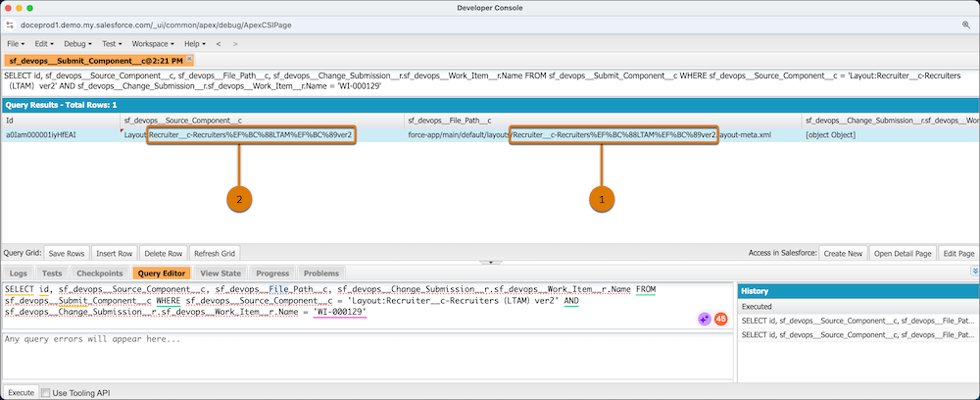Select the Query Editor tab
This screenshot has width=980, height=400.
point(162,274)
